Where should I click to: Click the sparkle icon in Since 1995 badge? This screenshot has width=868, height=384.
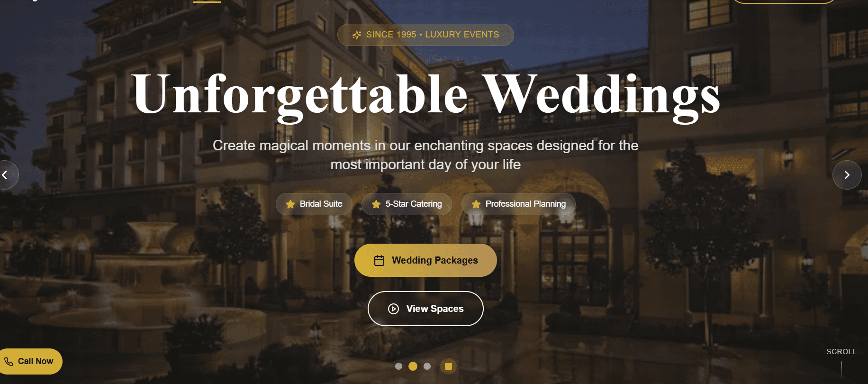pos(357,35)
